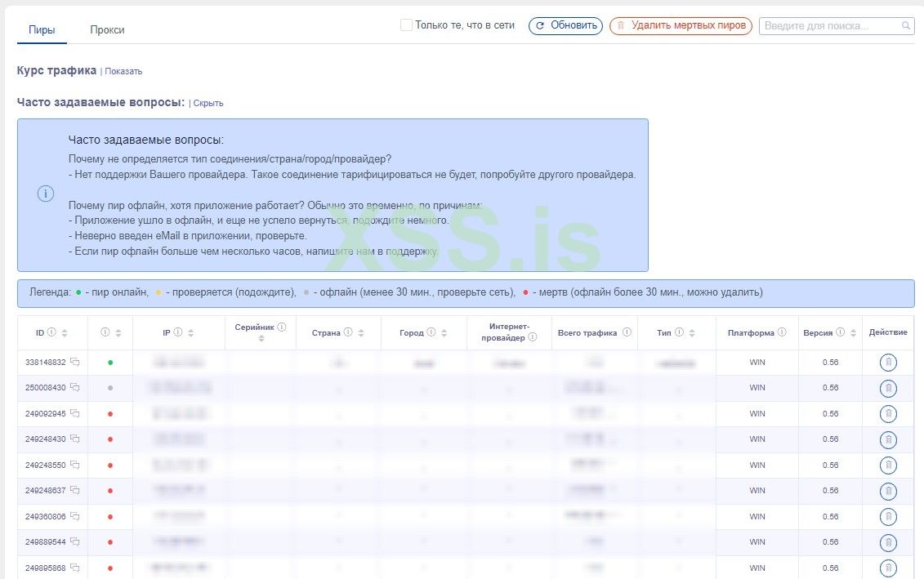The image size is (924, 579).
Task: Sort table by Серийник column
Action: coord(261,338)
